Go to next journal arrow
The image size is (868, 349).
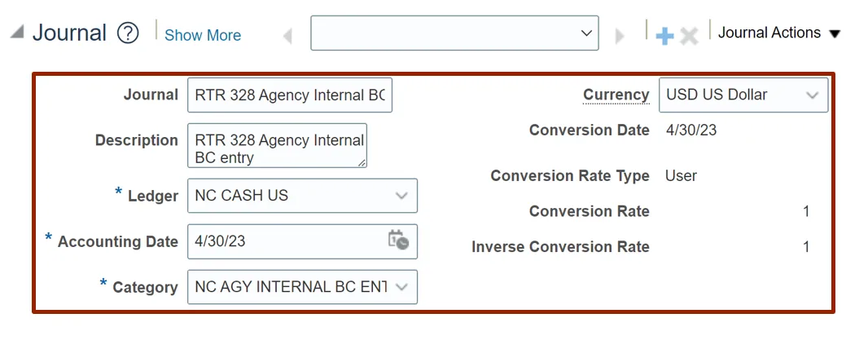[620, 36]
